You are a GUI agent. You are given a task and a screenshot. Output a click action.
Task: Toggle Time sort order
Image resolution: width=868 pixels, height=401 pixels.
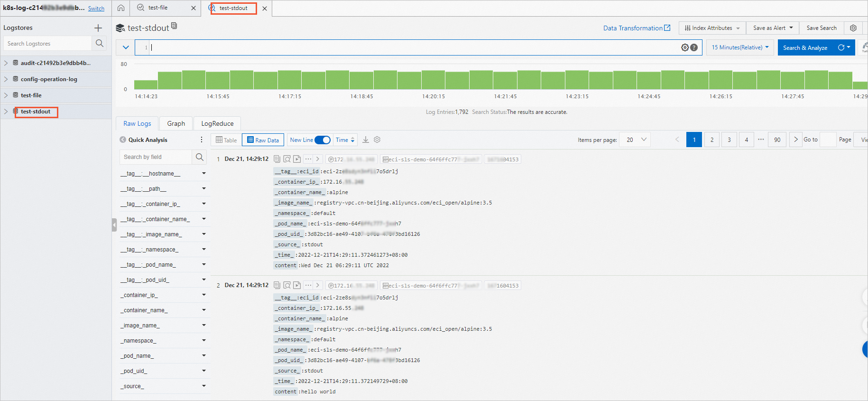345,140
